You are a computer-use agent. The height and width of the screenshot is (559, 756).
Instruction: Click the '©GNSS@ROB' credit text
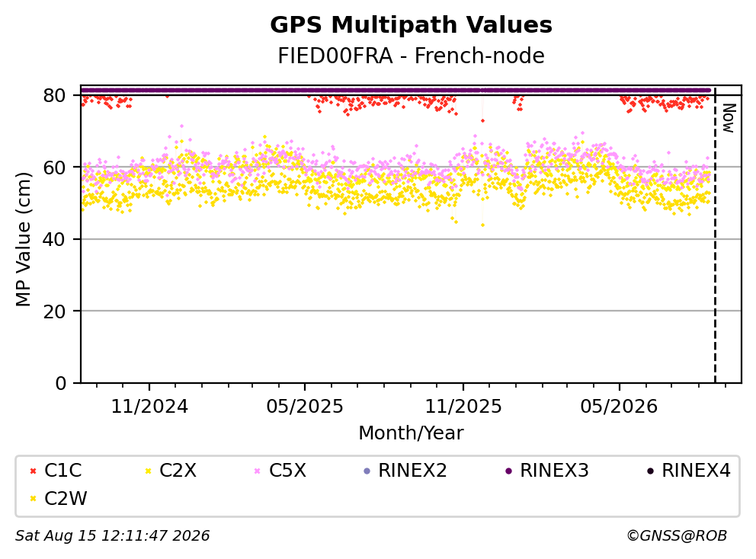(x=677, y=536)
